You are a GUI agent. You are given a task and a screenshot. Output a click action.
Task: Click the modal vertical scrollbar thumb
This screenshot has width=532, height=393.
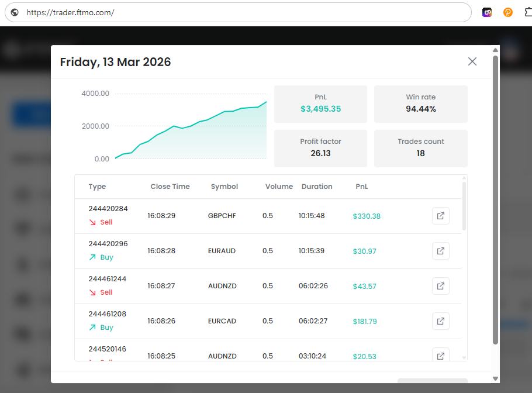(495, 200)
